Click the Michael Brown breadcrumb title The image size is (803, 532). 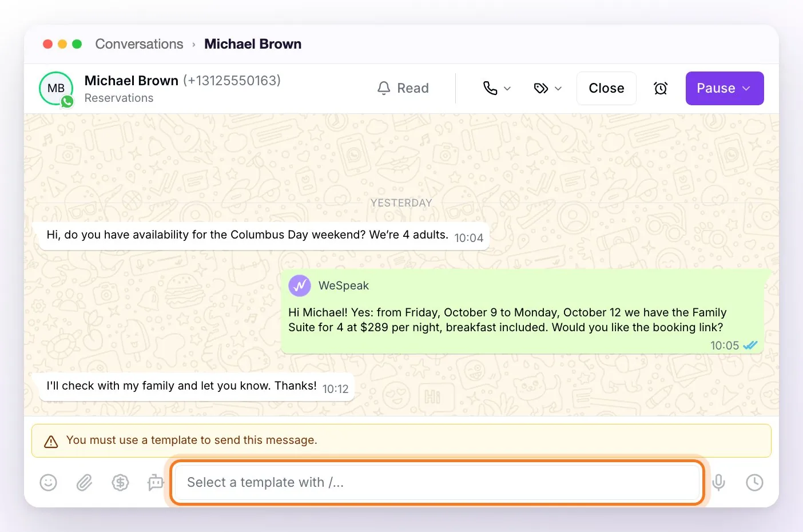coord(253,44)
